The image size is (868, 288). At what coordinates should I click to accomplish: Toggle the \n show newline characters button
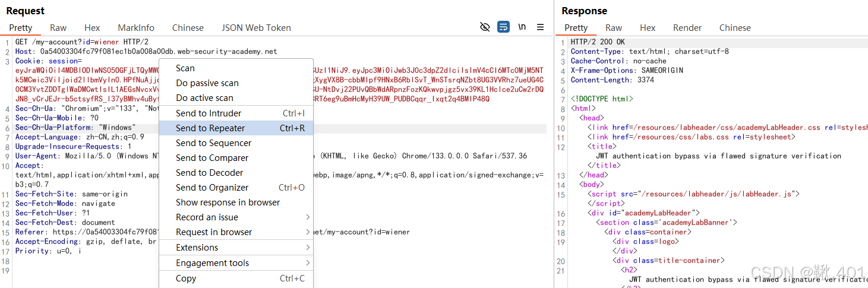(x=522, y=27)
